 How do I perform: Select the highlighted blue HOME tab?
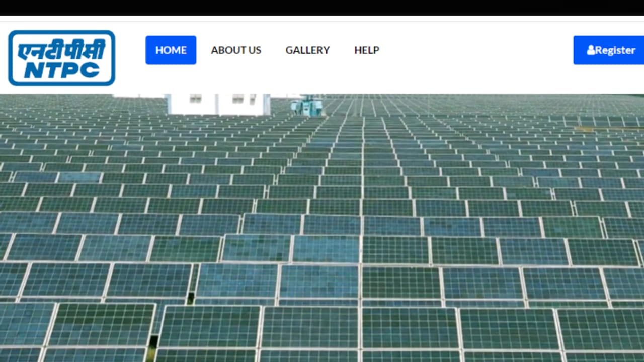tap(171, 50)
